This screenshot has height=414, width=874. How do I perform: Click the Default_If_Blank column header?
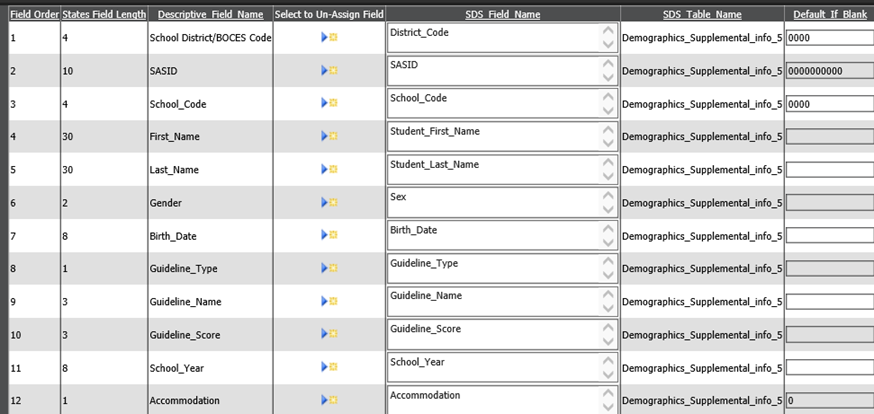point(829,15)
